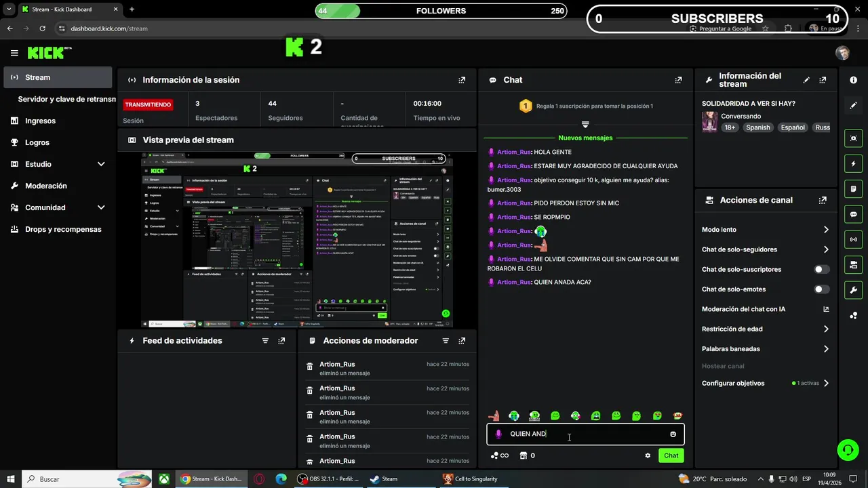
Task: Open chat settings gear icon
Action: click(x=648, y=455)
